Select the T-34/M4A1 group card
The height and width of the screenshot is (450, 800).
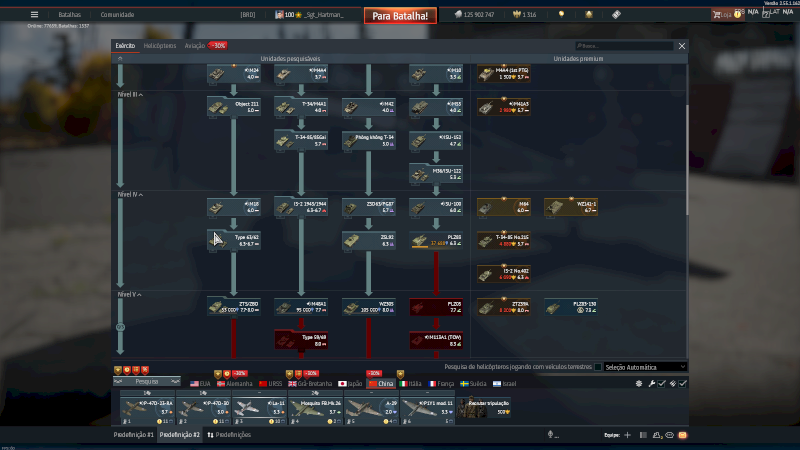(301, 107)
